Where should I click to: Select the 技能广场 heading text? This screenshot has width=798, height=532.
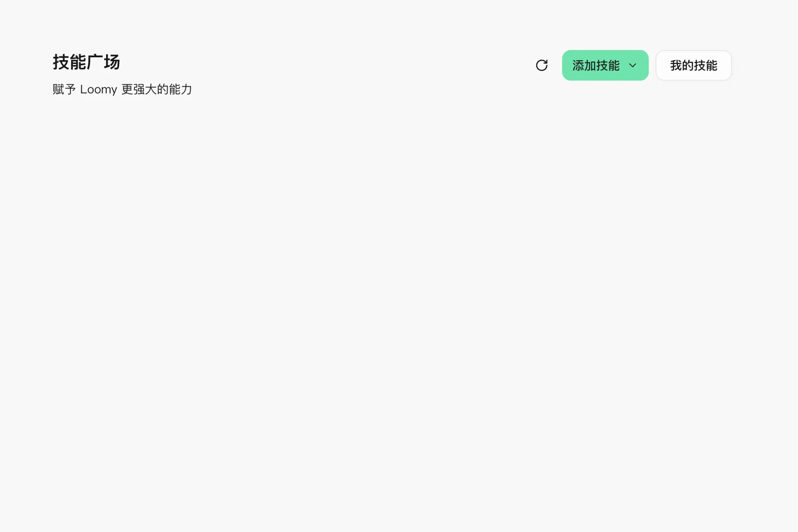click(86, 62)
